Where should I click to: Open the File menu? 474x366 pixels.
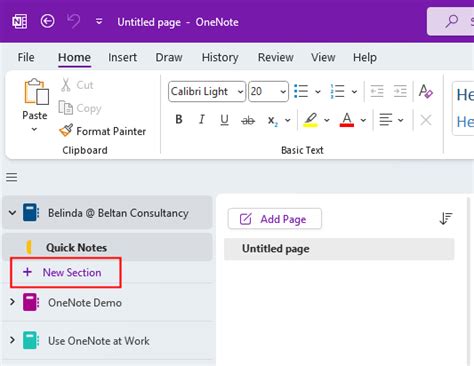pos(26,57)
